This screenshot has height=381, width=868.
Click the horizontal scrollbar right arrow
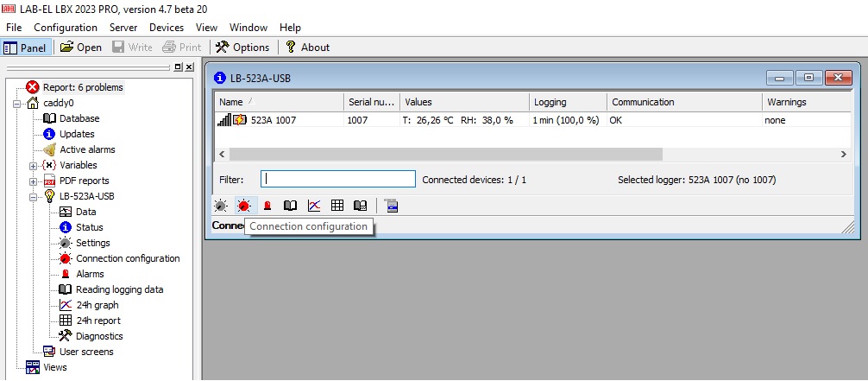pos(844,154)
